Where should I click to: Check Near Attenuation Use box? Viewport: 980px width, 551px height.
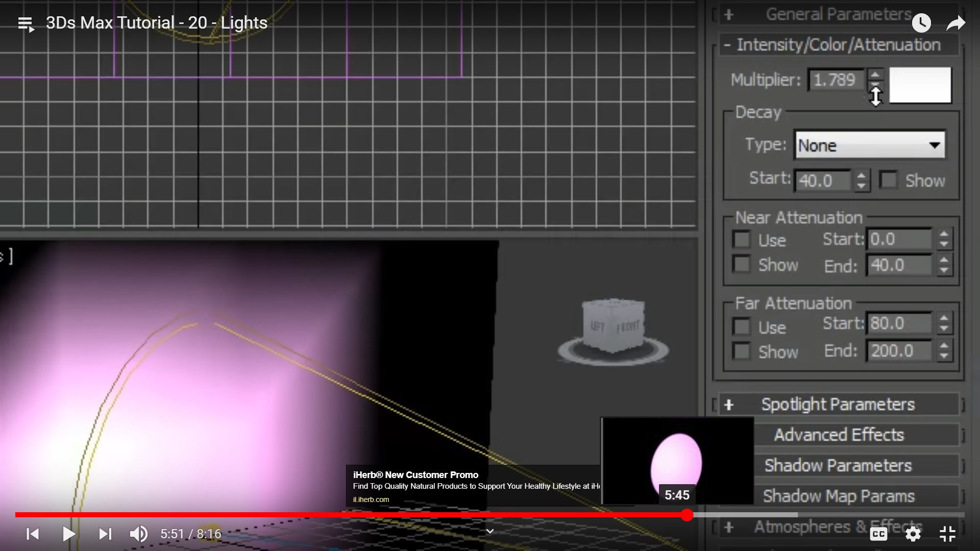point(742,239)
